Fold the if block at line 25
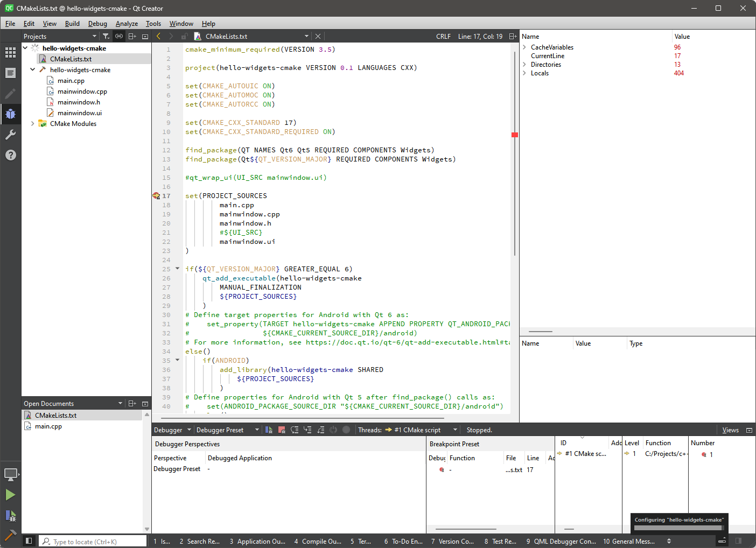Image resolution: width=756 pixels, height=548 pixels. tap(177, 269)
